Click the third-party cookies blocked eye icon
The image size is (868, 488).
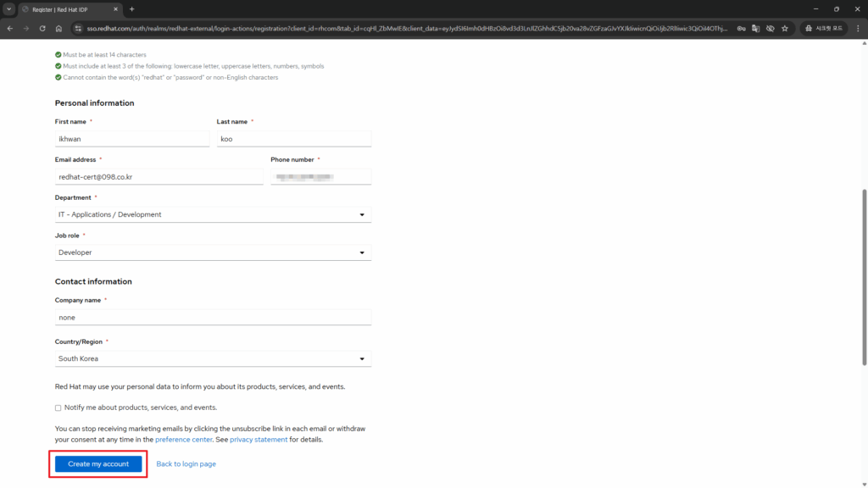click(x=770, y=28)
